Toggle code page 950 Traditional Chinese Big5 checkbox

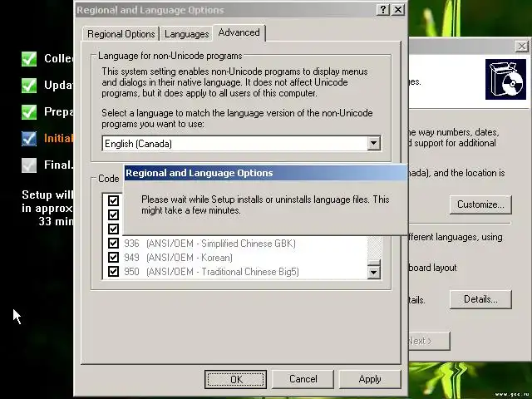tap(113, 272)
